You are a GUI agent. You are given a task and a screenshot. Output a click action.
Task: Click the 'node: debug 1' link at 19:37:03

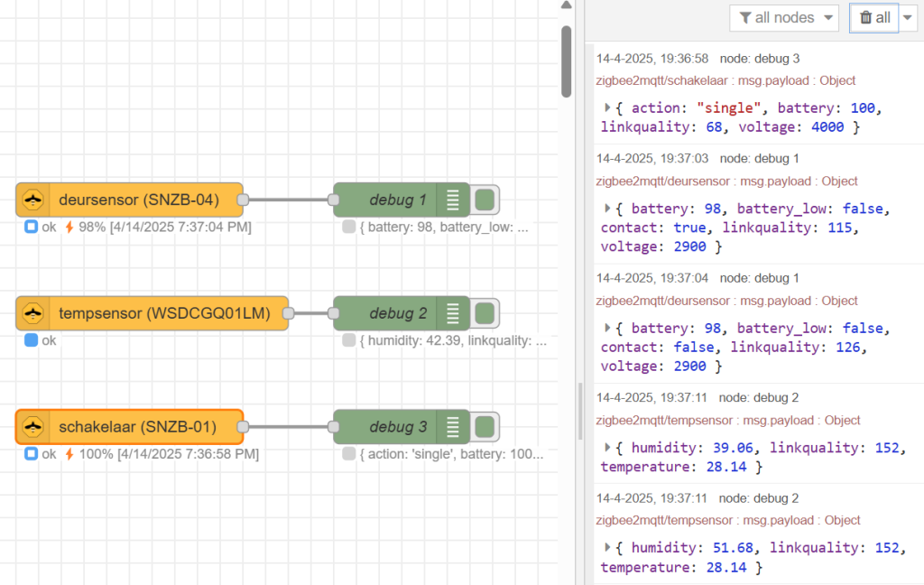[760, 159]
